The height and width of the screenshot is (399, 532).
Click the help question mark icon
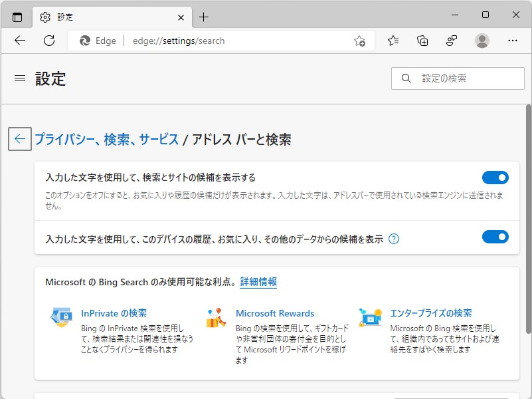(x=395, y=237)
